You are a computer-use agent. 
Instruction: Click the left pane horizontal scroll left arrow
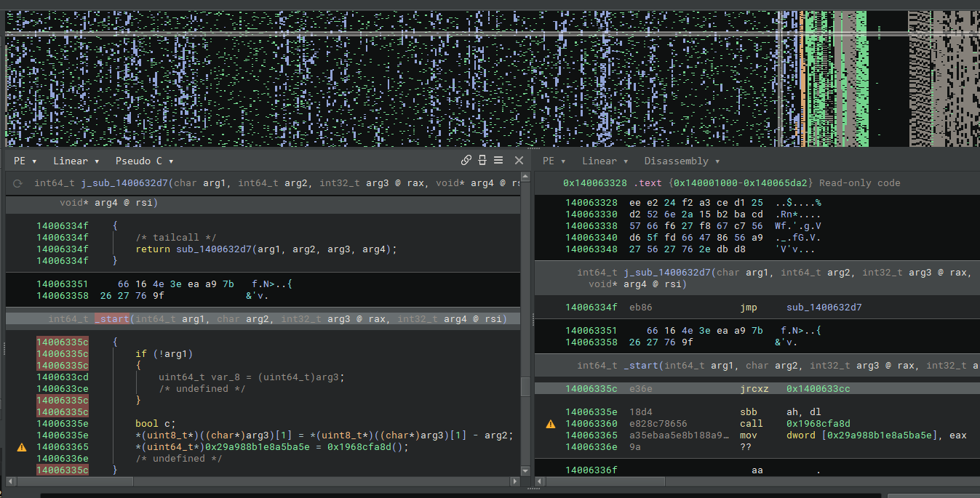click(x=10, y=481)
